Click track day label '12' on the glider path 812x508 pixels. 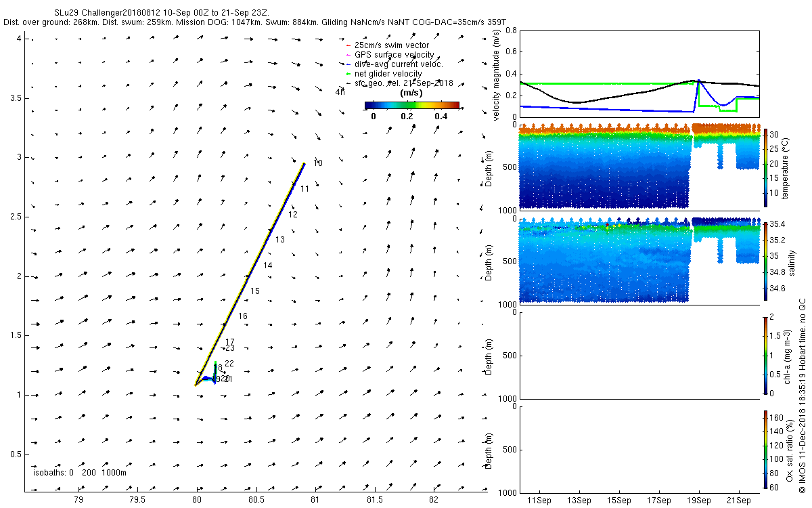click(x=293, y=215)
